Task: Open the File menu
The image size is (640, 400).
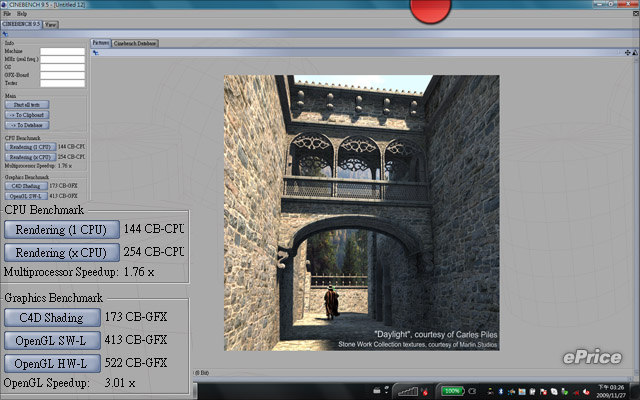Action: click(x=7, y=14)
